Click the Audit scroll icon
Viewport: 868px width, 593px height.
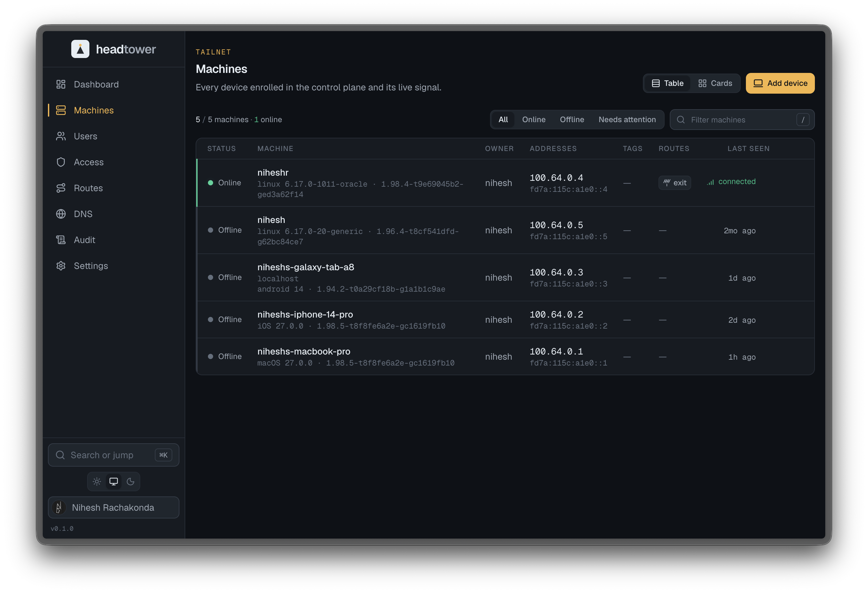[61, 240]
